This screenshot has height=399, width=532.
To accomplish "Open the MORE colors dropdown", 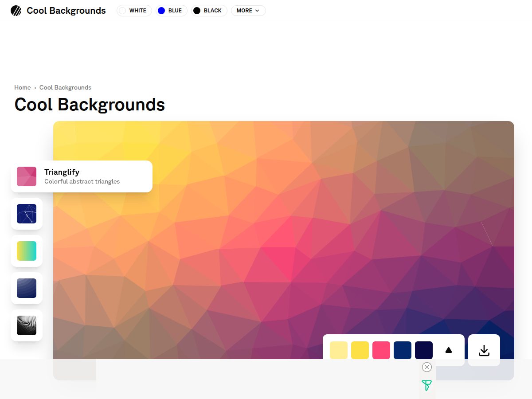I will click(x=248, y=11).
